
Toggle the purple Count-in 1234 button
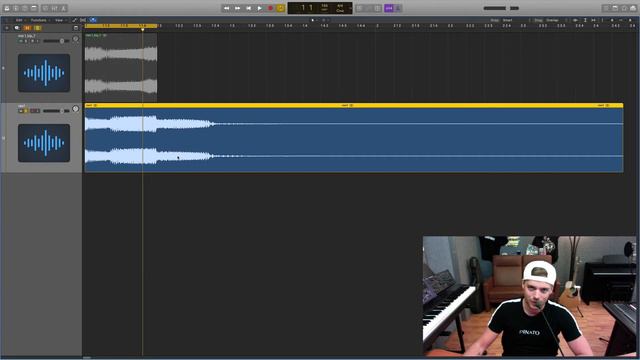coord(389,8)
